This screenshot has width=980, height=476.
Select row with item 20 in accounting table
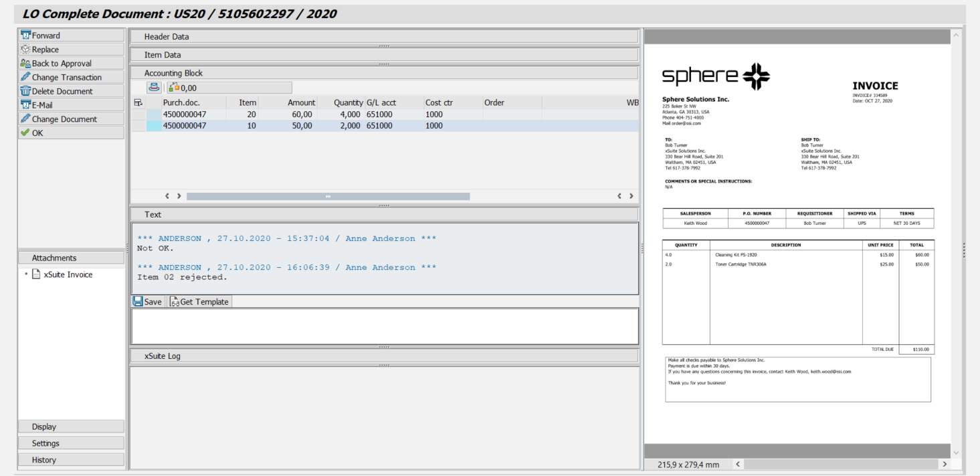[268, 114]
